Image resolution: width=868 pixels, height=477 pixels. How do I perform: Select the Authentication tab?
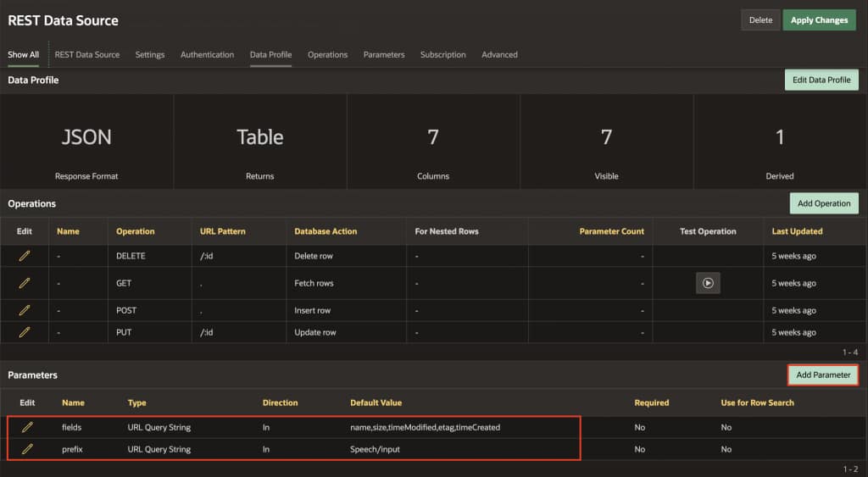click(x=207, y=55)
